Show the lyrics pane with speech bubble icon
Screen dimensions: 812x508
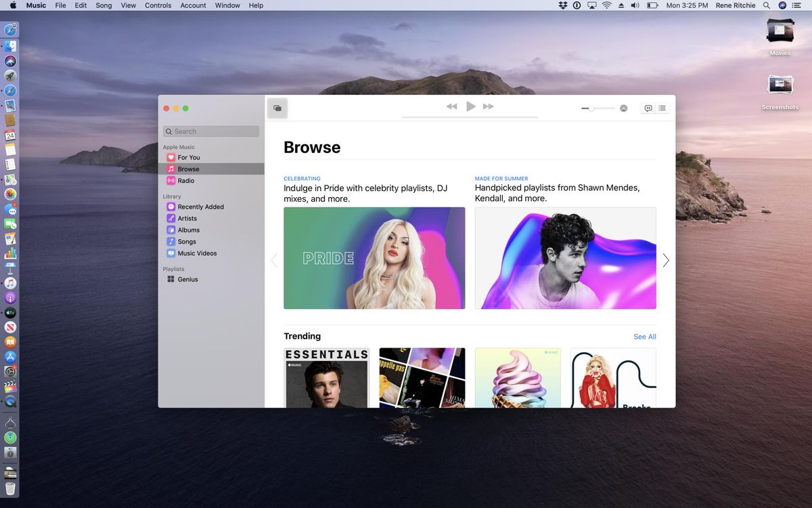pos(648,108)
